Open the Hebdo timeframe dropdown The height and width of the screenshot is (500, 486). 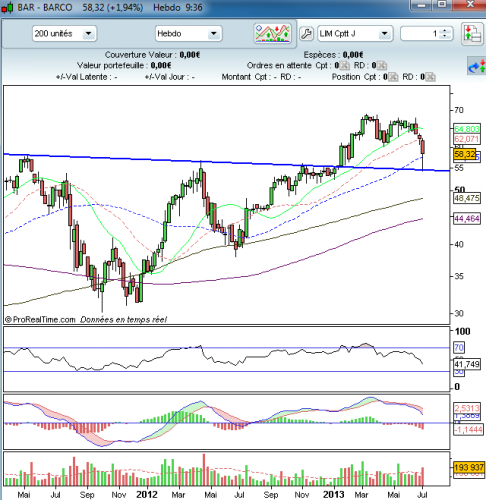click(x=214, y=34)
